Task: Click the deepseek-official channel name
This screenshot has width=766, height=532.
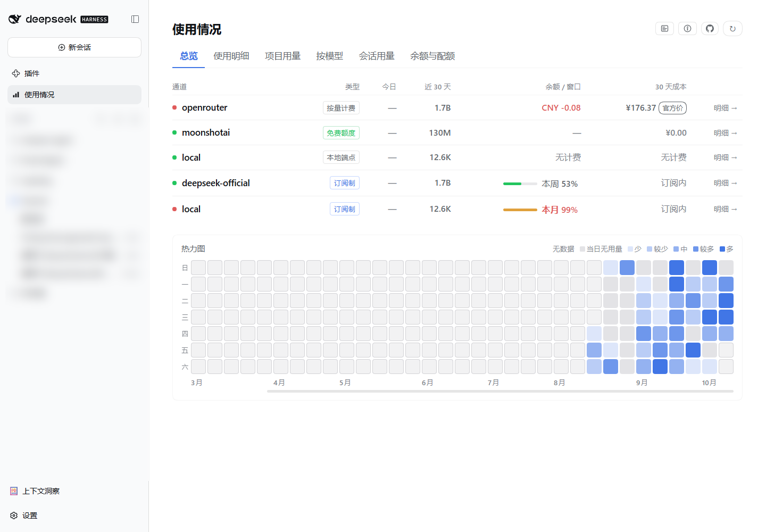Action: tap(215, 183)
